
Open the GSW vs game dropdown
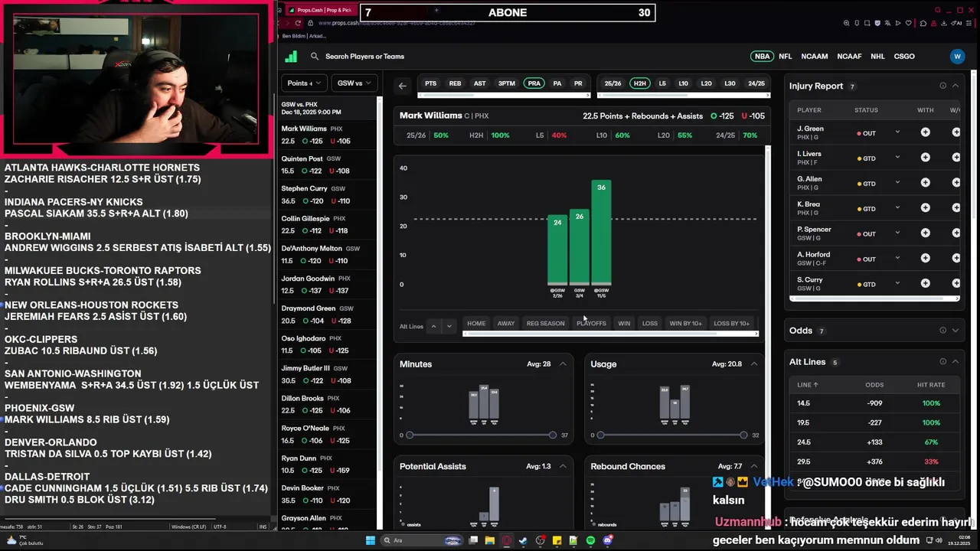[354, 83]
